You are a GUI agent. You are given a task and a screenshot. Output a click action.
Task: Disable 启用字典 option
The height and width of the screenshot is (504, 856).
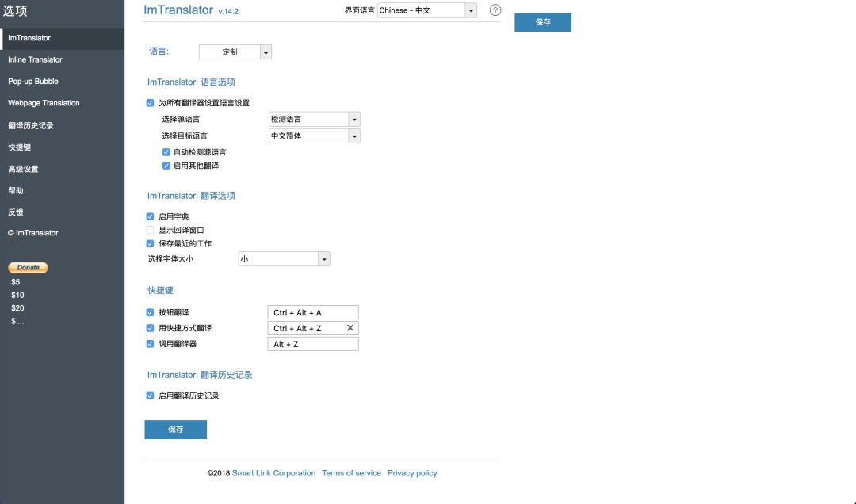[x=150, y=216]
